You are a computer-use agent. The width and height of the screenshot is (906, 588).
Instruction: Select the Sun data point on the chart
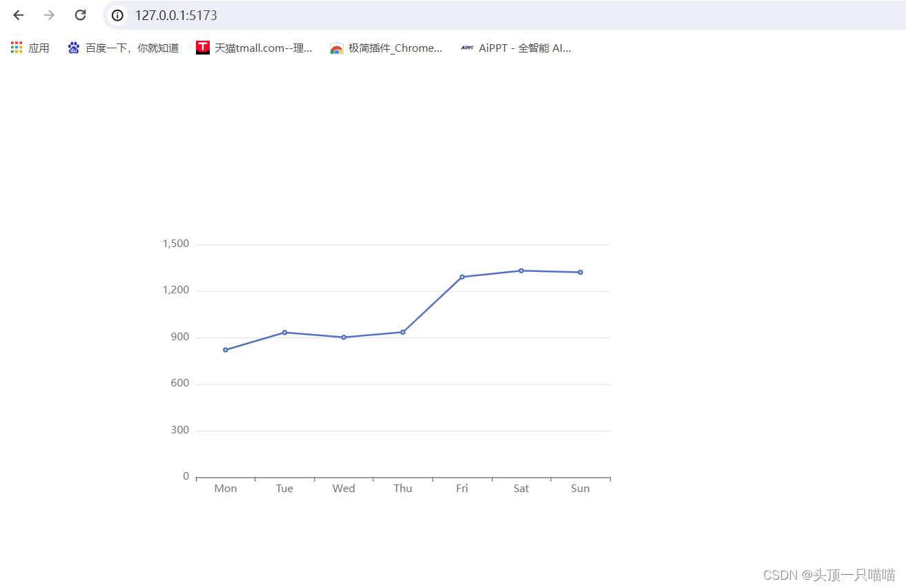(580, 272)
